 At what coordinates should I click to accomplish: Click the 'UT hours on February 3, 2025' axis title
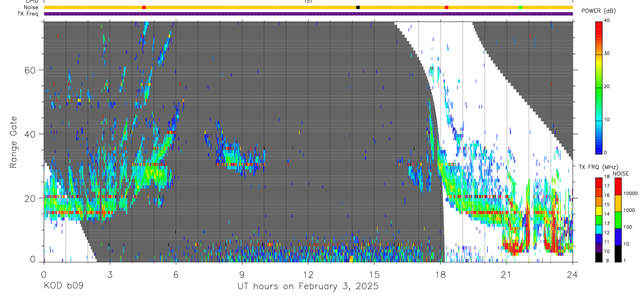pos(308,287)
